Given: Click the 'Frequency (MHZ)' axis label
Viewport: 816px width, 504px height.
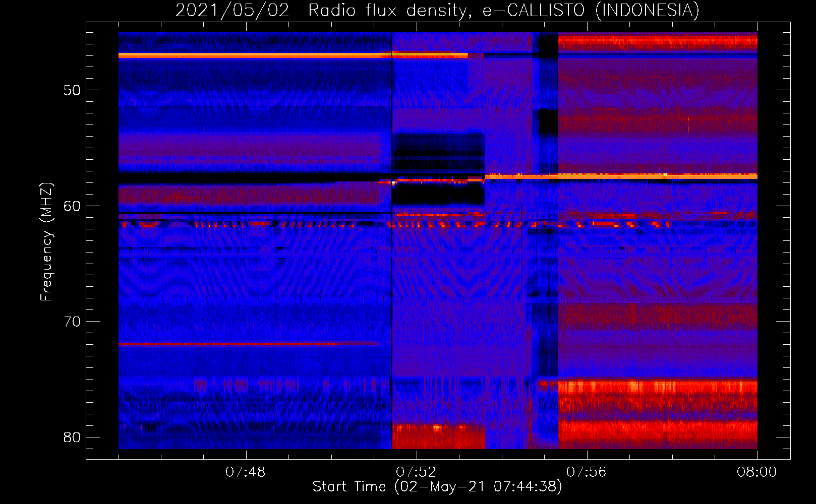Looking at the screenshot, I should [x=46, y=242].
